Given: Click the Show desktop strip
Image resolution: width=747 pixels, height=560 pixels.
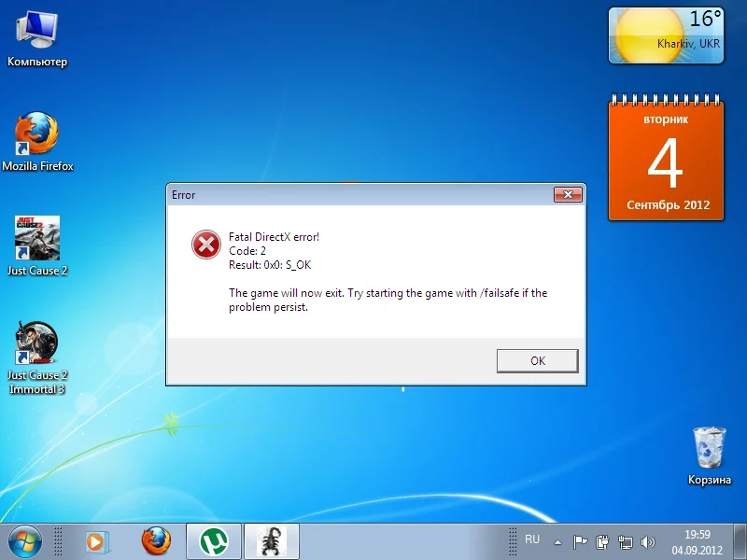Looking at the screenshot, I should [x=740, y=541].
